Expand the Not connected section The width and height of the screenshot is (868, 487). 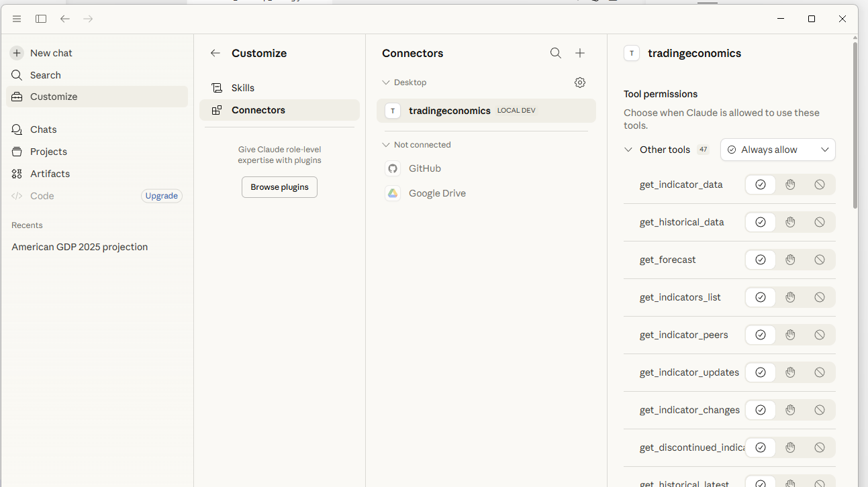(386, 144)
